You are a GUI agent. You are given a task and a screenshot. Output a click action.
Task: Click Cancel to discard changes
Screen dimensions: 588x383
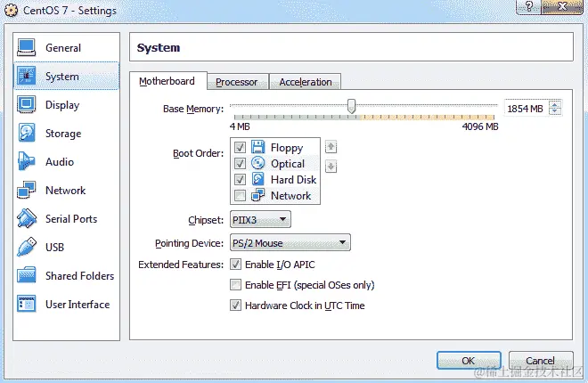[541, 361]
